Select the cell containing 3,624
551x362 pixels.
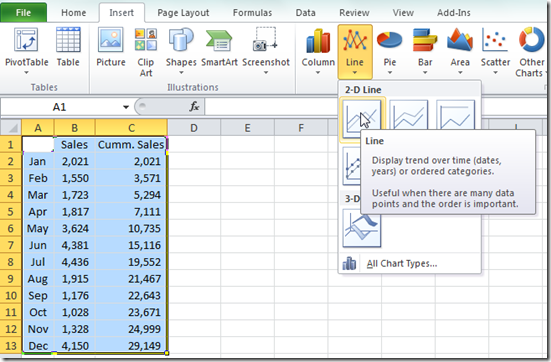tap(74, 228)
